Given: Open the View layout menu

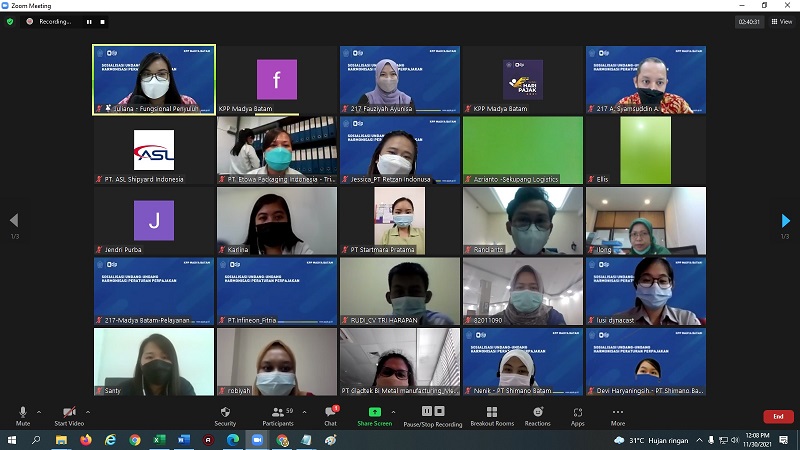Looking at the screenshot, I should point(781,21).
